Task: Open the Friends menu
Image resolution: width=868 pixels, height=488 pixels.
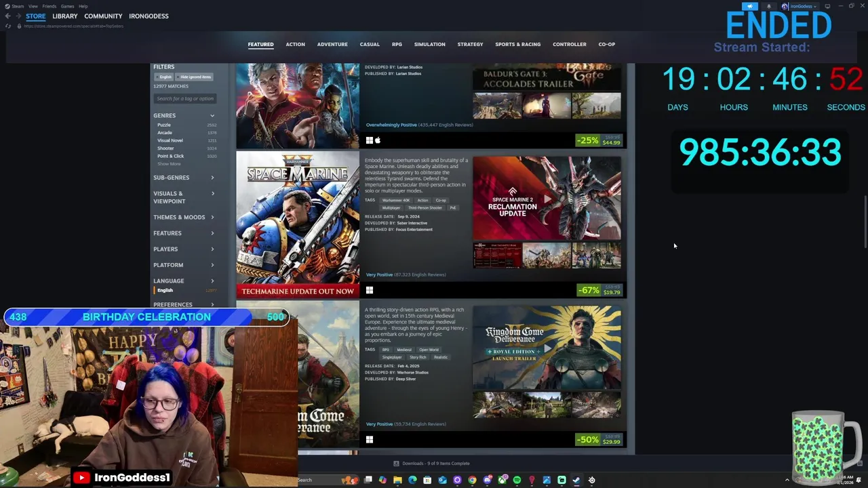Action: point(50,6)
